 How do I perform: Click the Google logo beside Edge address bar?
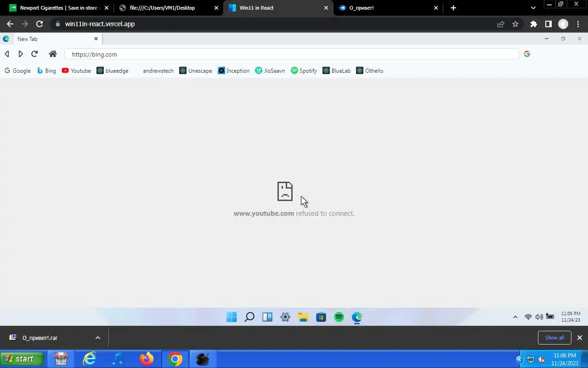tap(527, 54)
